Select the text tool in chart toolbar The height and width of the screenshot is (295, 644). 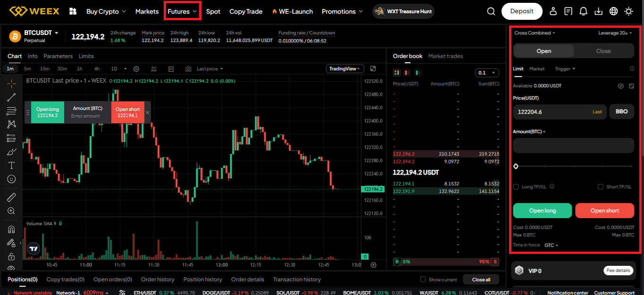(12, 165)
